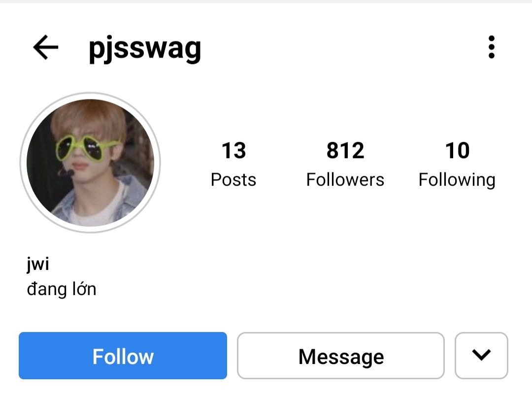
Task: Go back using the arrow icon
Action: 45,48
